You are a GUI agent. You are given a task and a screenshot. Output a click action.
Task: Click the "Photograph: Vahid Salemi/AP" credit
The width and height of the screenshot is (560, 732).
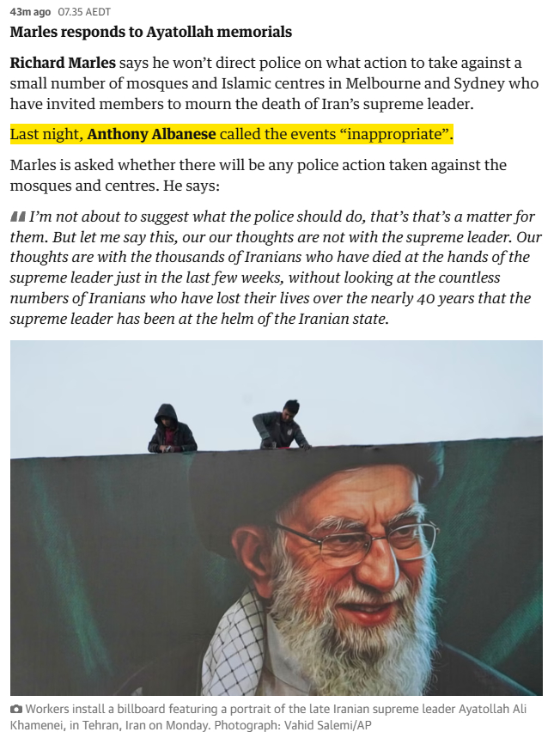293,725
